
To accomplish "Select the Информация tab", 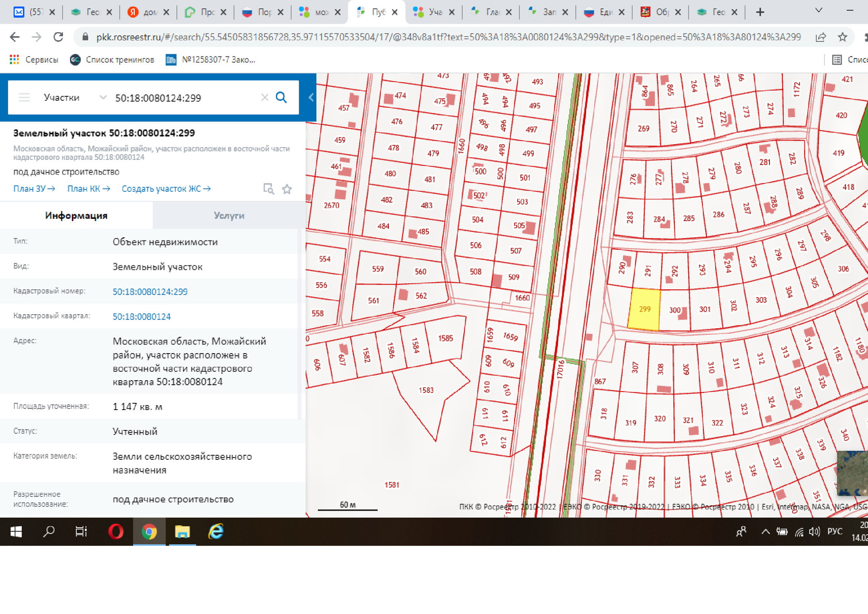I will click(x=76, y=216).
